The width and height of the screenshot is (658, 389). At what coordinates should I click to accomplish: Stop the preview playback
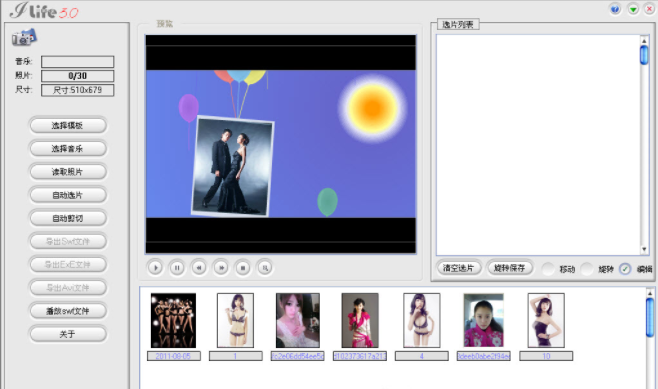(x=243, y=267)
